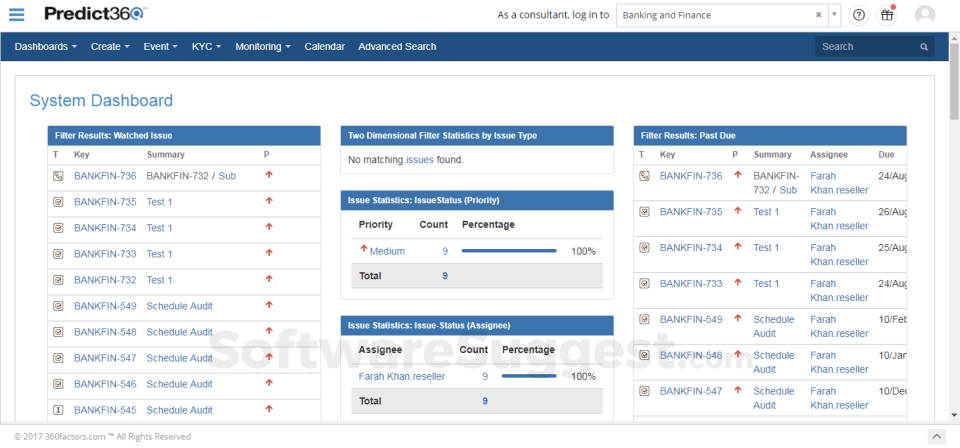960x448 pixels.
Task: Open the user profile avatar
Action: (925, 15)
